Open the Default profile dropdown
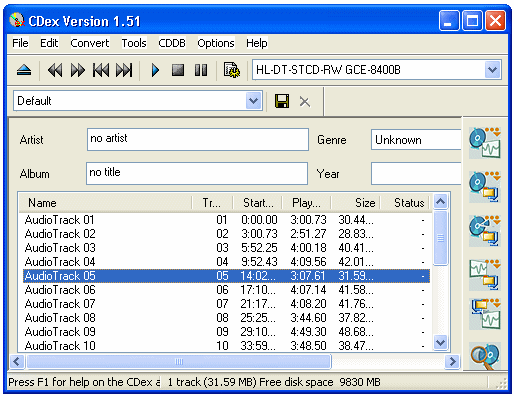 pos(253,101)
